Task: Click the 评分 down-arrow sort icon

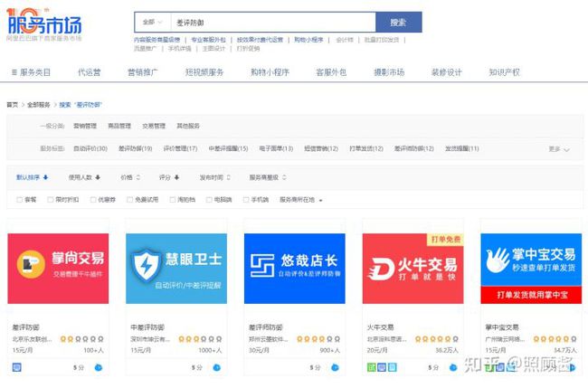Action: coord(176,177)
